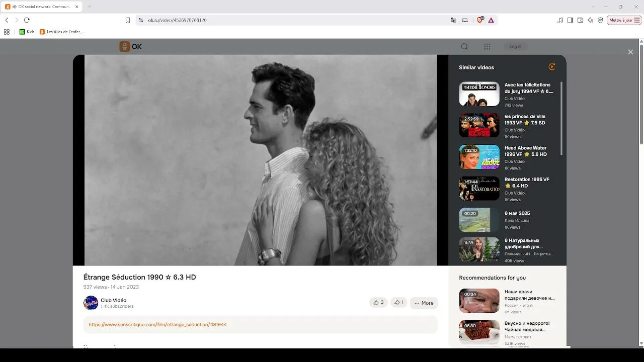This screenshot has width=644, height=362.
Task: Open the Club Vidéo channel avatar
Action: coord(91,303)
